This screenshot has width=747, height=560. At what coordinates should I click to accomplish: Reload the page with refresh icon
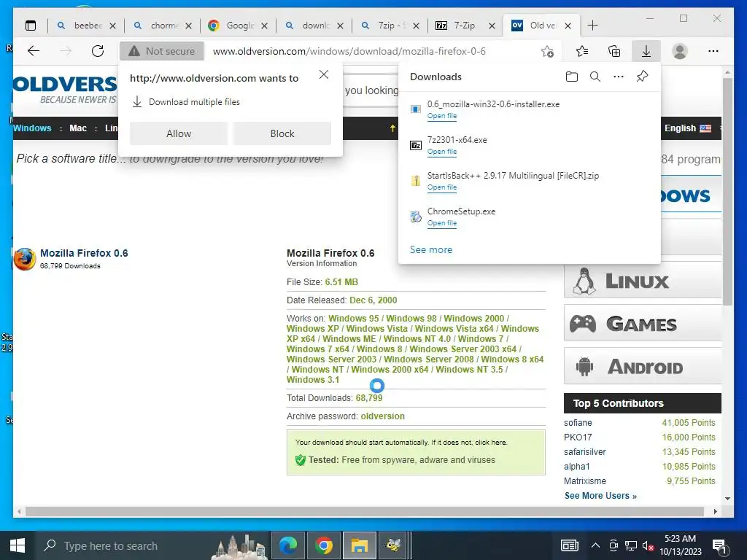point(98,51)
